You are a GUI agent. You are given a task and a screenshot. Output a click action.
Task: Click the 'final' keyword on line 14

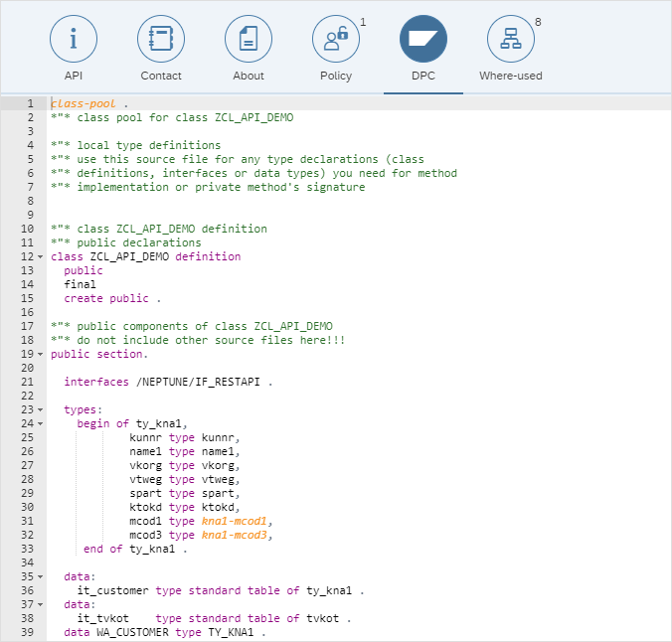[81, 284]
